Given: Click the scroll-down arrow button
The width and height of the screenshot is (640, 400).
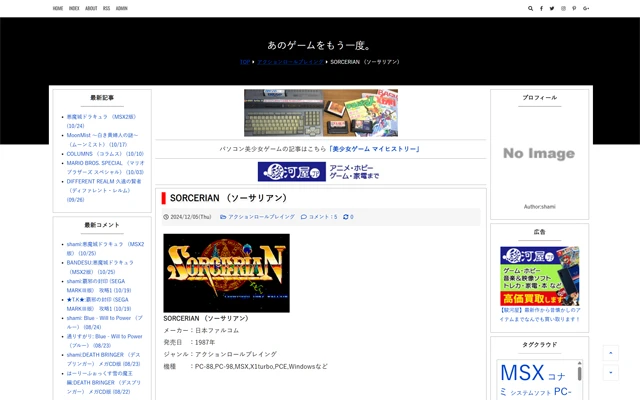Looking at the screenshot, I should tap(610, 372).
